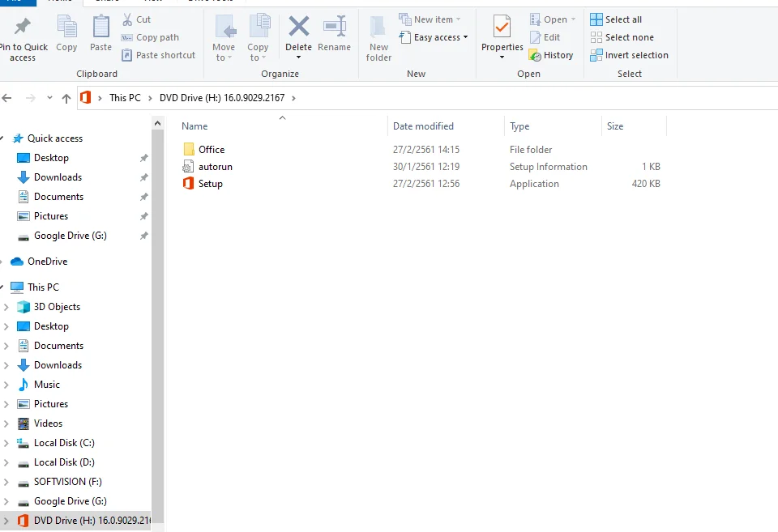
Task: Select the Office folder in list
Action: 211,150
